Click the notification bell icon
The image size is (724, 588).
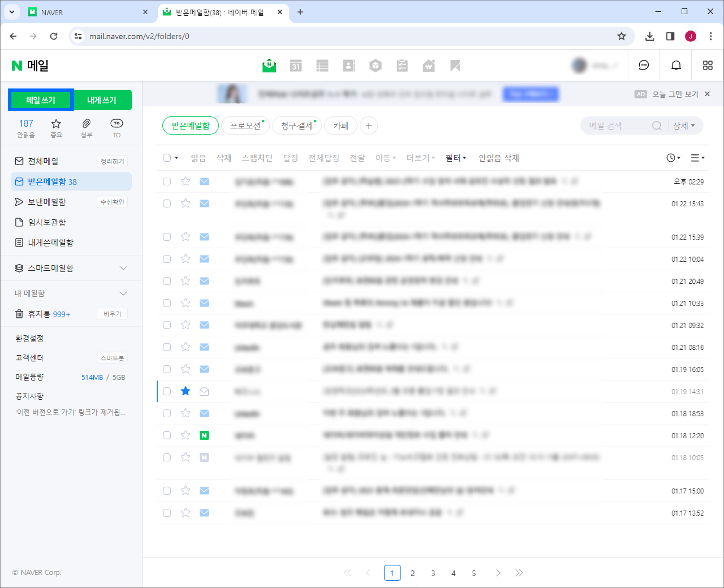pos(676,65)
